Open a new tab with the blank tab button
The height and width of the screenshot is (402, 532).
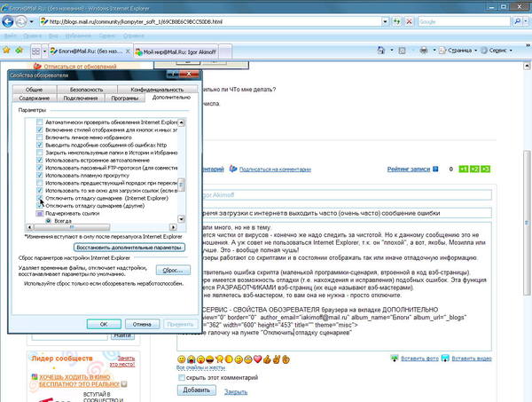click(x=227, y=52)
